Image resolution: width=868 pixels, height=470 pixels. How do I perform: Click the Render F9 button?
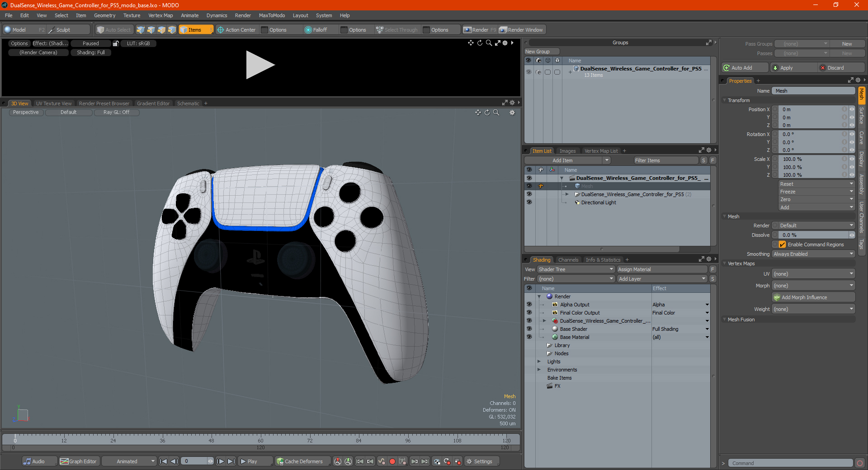(480, 30)
